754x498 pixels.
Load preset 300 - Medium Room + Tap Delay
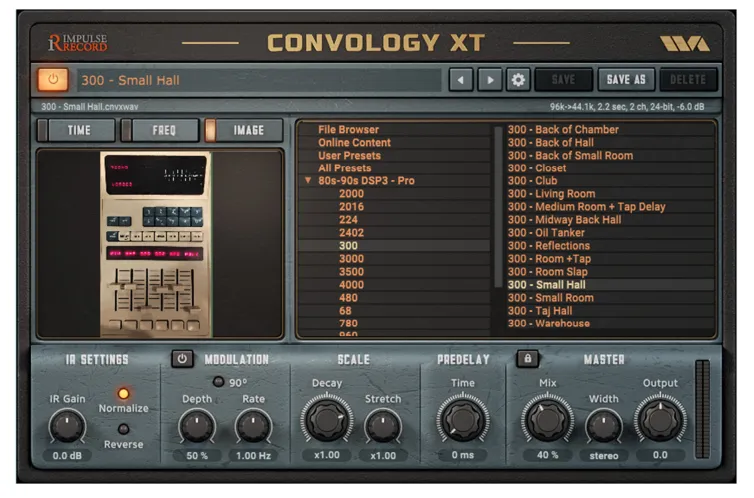587,207
